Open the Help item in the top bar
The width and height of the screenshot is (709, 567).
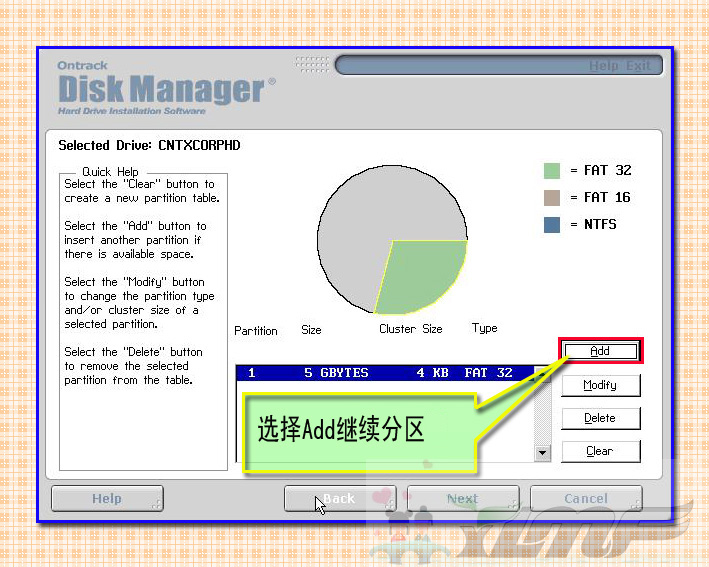(x=604, y=66)
